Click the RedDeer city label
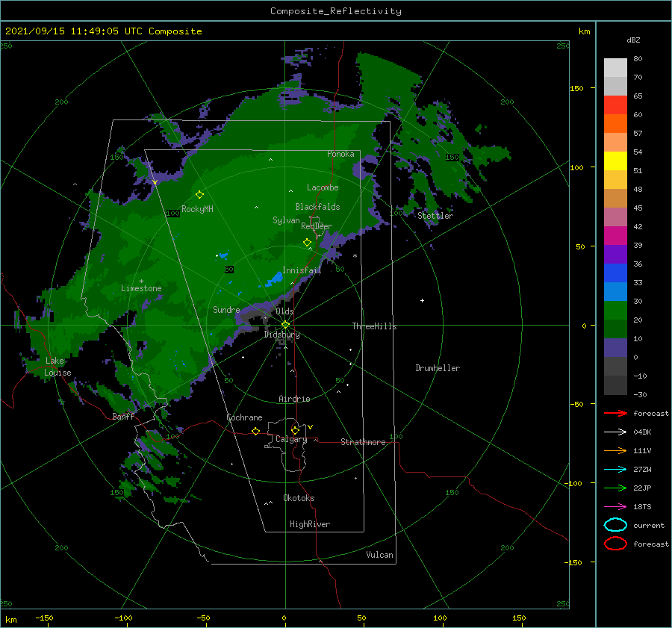Screen dimensions: 672x628 coord(317,226)
